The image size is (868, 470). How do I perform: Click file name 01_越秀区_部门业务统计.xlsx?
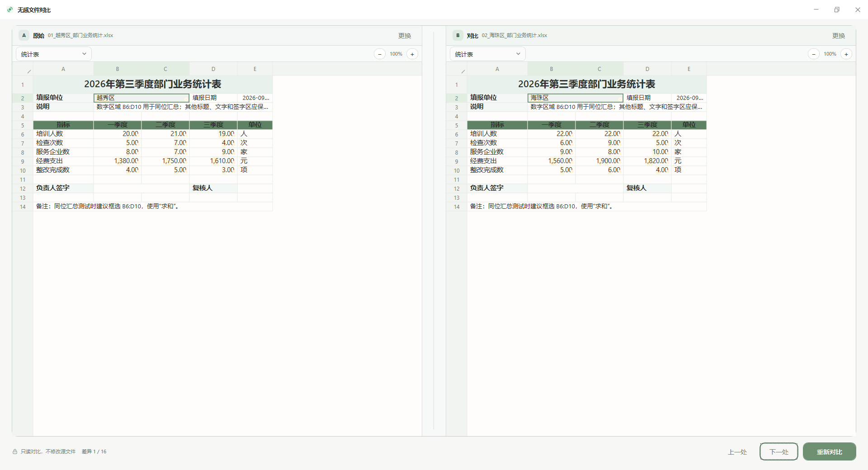click(80, 35)
